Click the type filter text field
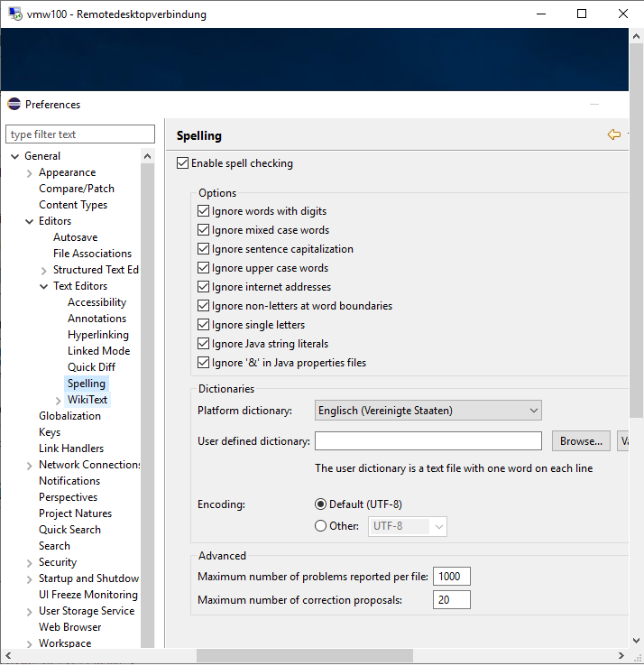 point(80,134)
